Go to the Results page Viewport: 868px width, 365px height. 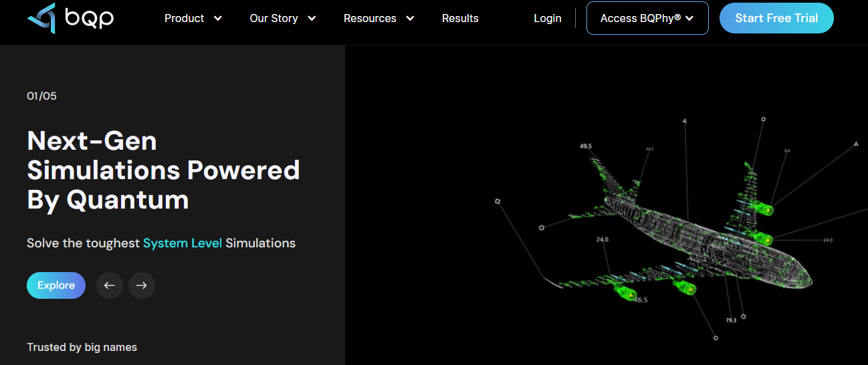pos(460,18)
